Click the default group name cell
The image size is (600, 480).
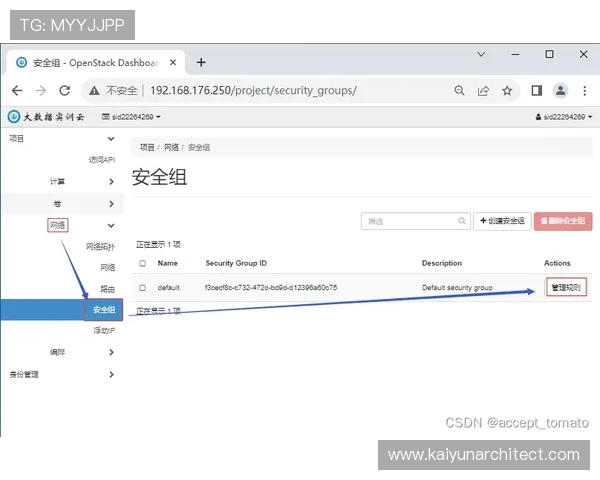(x=168, y=287)
